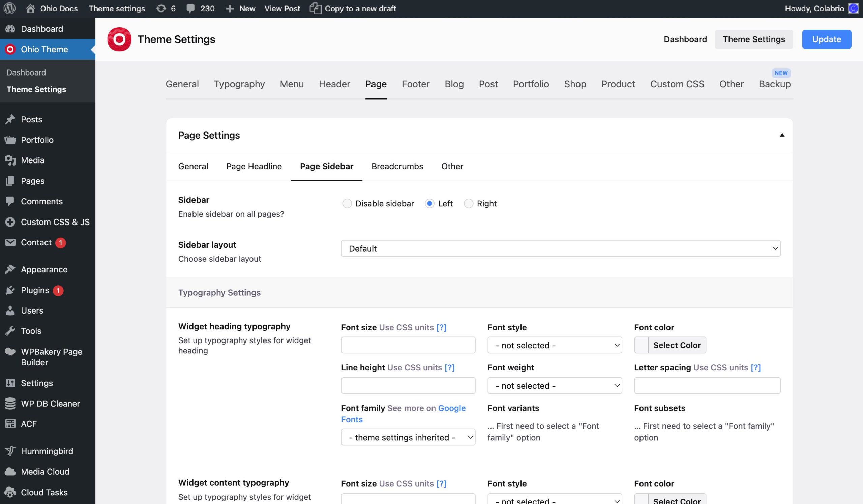Image resolution: width=863 pixels, height=504 pixels.
Task: Click the Tools wrench icon
Action: [x=10, y=331]
